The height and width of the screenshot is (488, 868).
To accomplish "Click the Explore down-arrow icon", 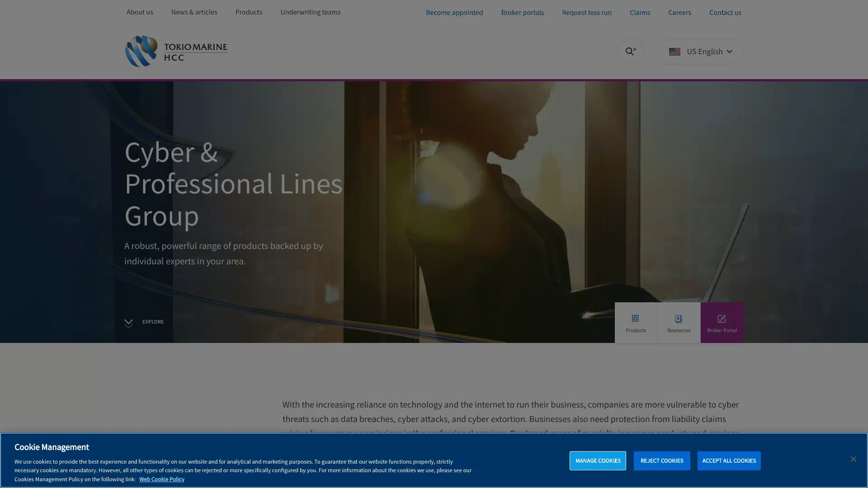I will pyautogui.click(x=128, y=323).
